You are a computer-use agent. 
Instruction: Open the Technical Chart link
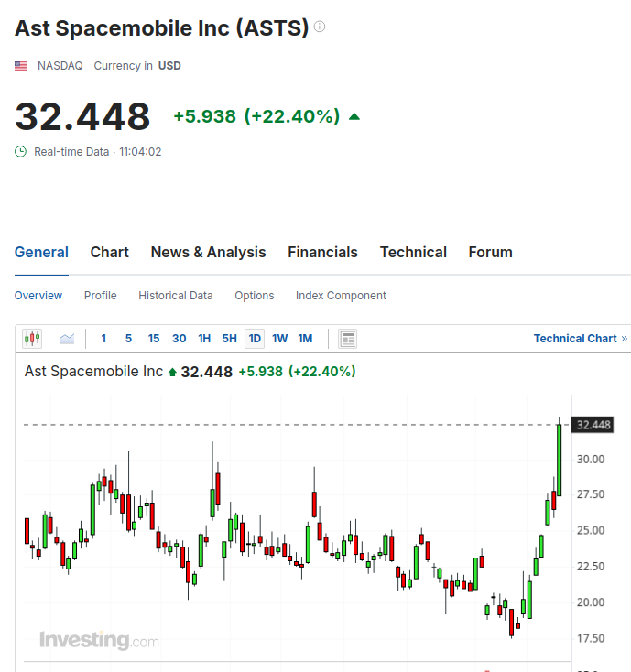(581, 339)
